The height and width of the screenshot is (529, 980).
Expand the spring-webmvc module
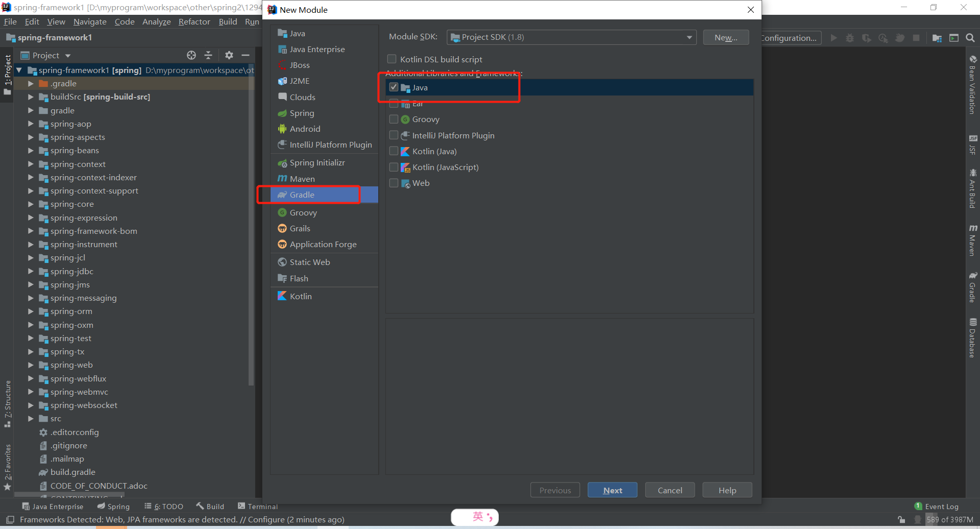31,392
